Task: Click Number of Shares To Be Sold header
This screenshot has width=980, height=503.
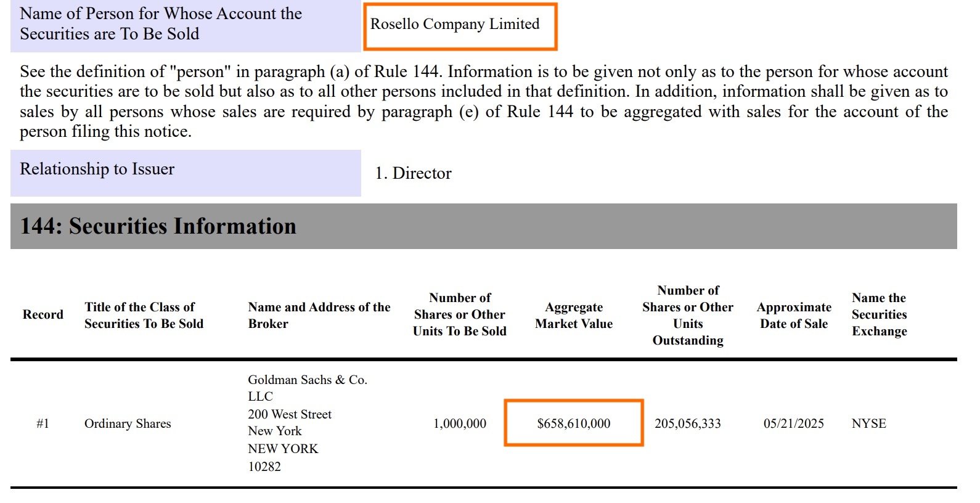Action: [x=460, y=314]
